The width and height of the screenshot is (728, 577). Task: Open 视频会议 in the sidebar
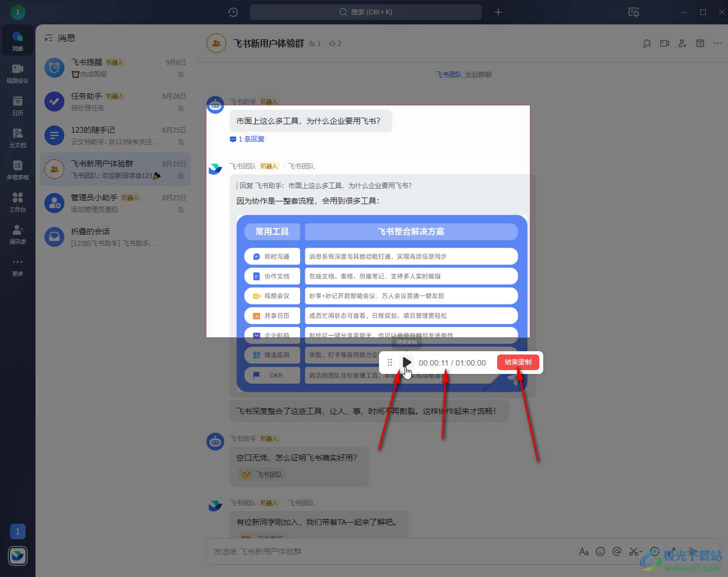(18, 73)
